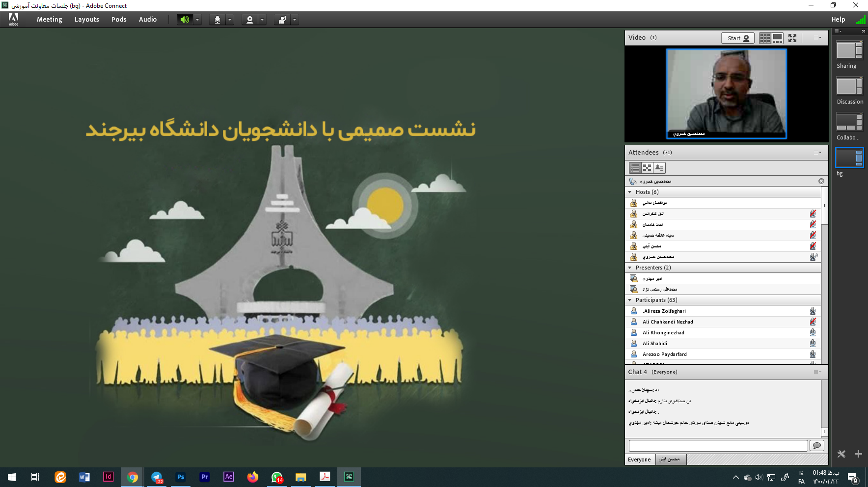Click the Start webcam button in Video pod
The height and width of the screenshot is (487, 868).
(x=737, y=38)
